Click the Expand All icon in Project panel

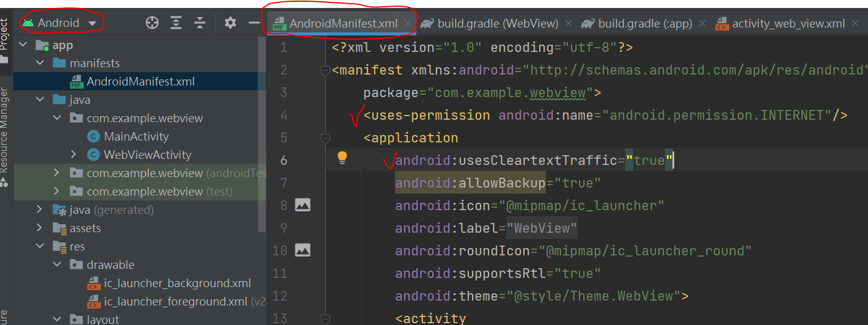point(176,23)
